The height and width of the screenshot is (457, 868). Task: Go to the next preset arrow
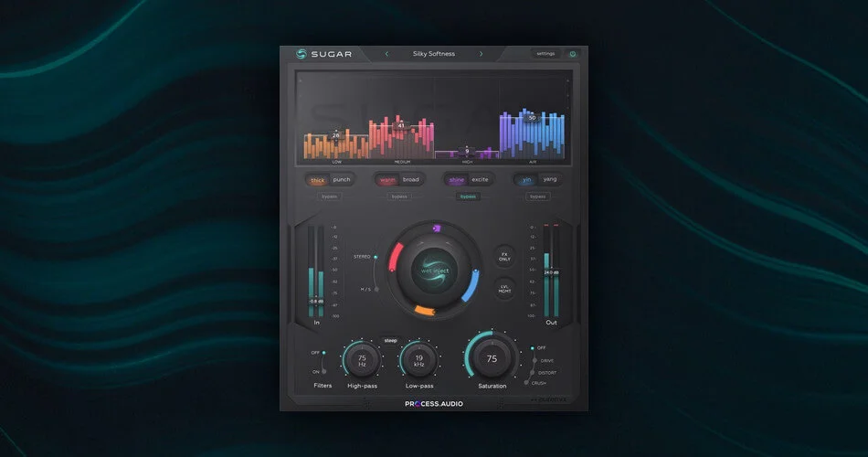[x=481, y=54]
